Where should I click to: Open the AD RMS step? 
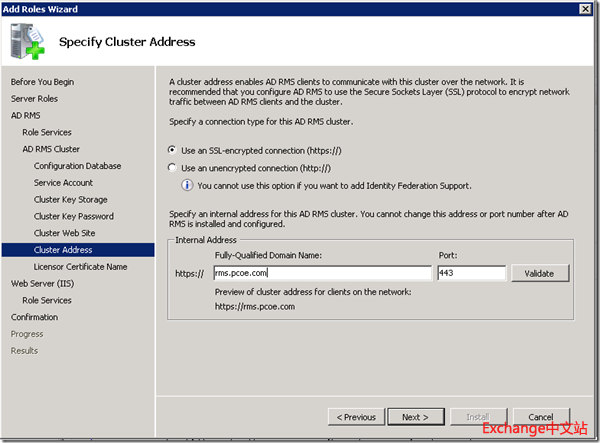coord(26,116)
